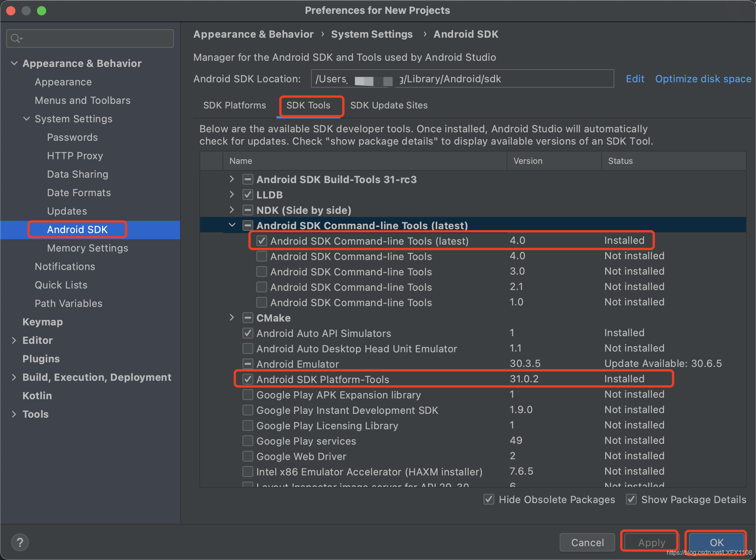Uncheck Android SDK Platform-Tools

(x=248, y=380)
